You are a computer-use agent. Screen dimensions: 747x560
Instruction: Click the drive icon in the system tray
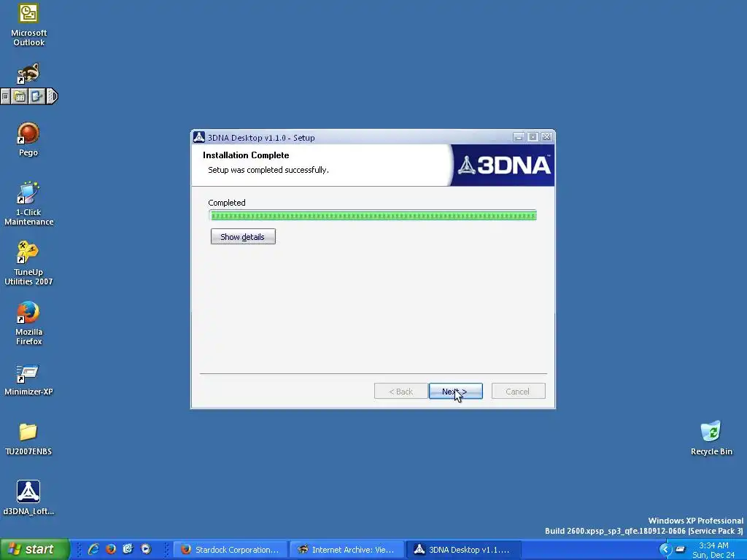click(681, 550)
